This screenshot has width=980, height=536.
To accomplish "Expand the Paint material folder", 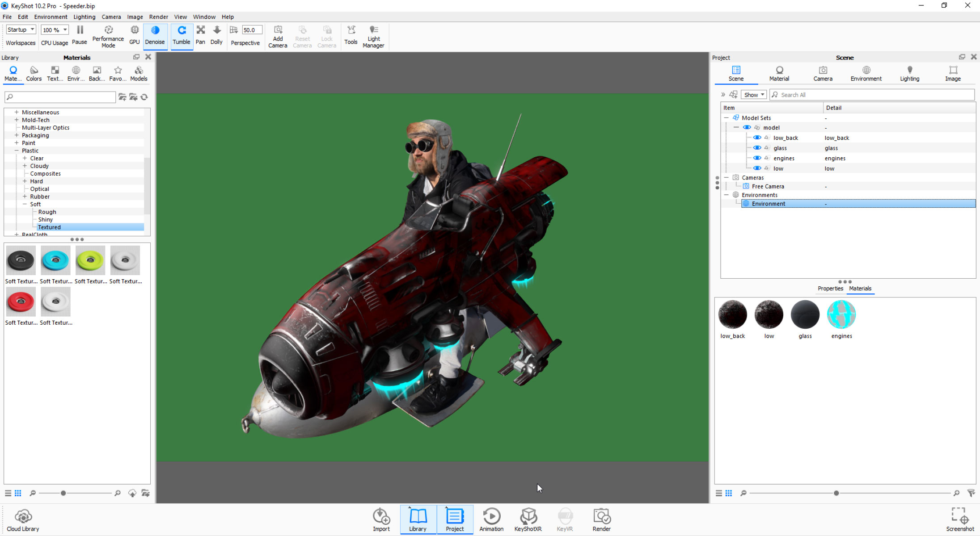I will coord(17,143).
